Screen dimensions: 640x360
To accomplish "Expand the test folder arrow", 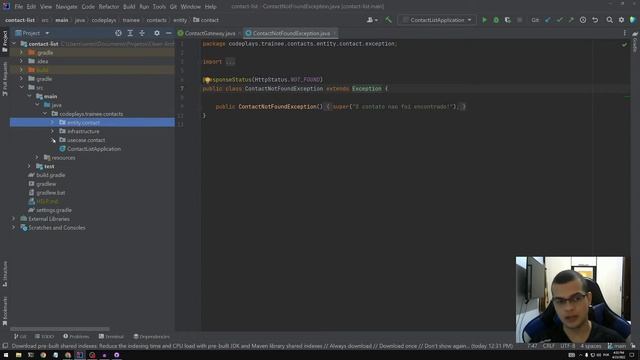I will click(29, 166).
